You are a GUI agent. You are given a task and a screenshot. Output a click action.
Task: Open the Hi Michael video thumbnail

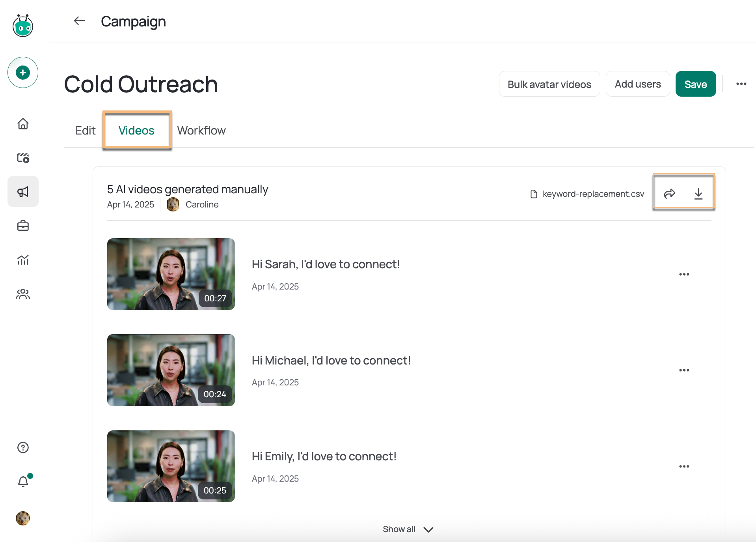click(171, 370)
